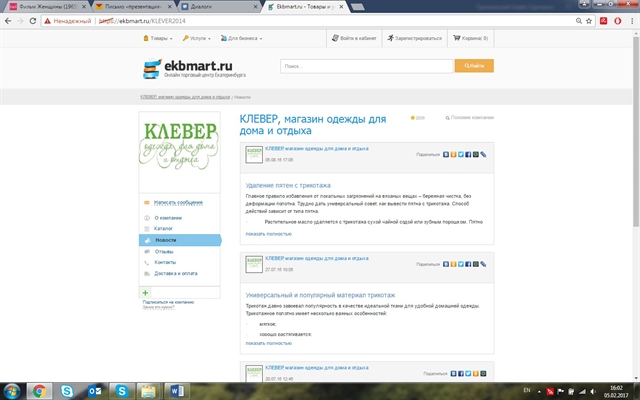This screenshot has height=400, width=640.
Task: Click the ekbmart.ru site logo
Action: pos(196,67)
